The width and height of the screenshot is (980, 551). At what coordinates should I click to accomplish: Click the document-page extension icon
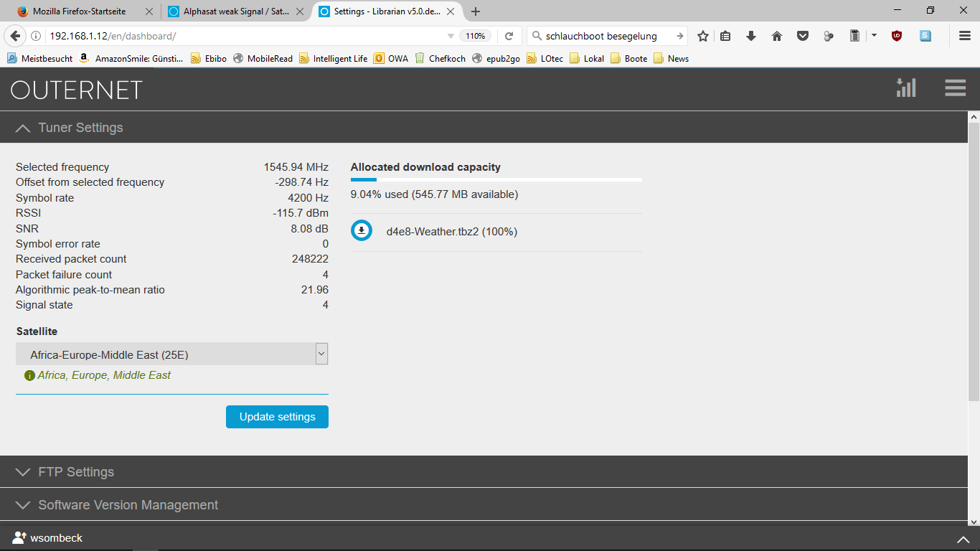coord(854,36)
